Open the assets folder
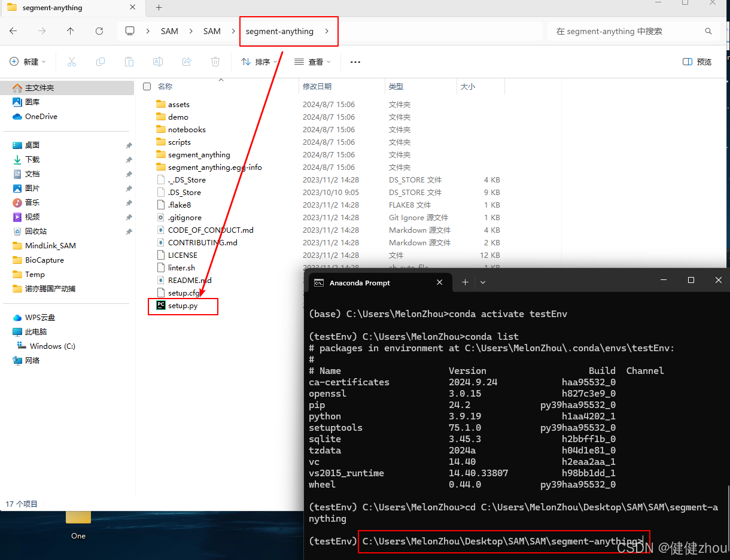 pos(178,104)
